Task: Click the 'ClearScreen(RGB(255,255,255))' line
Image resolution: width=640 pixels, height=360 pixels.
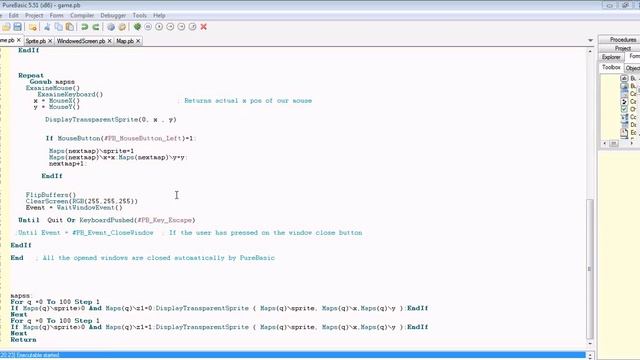Action: click(82, 201)
